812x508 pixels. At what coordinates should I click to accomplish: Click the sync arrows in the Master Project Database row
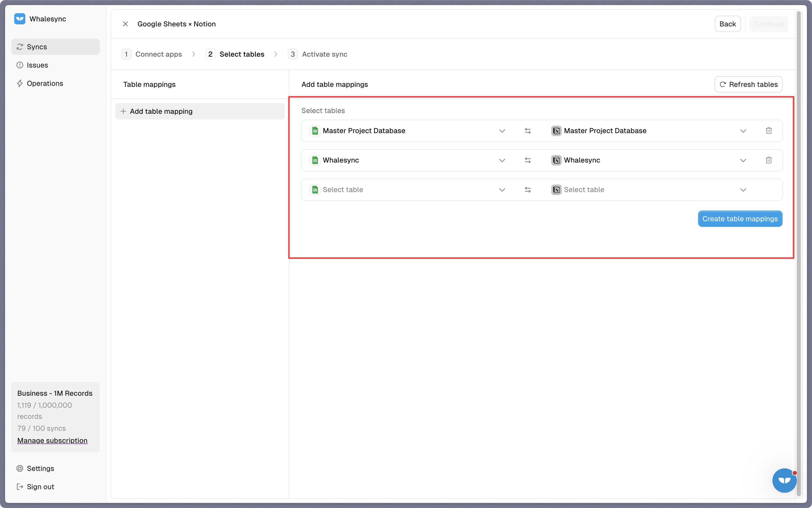(x=528, y=131)
